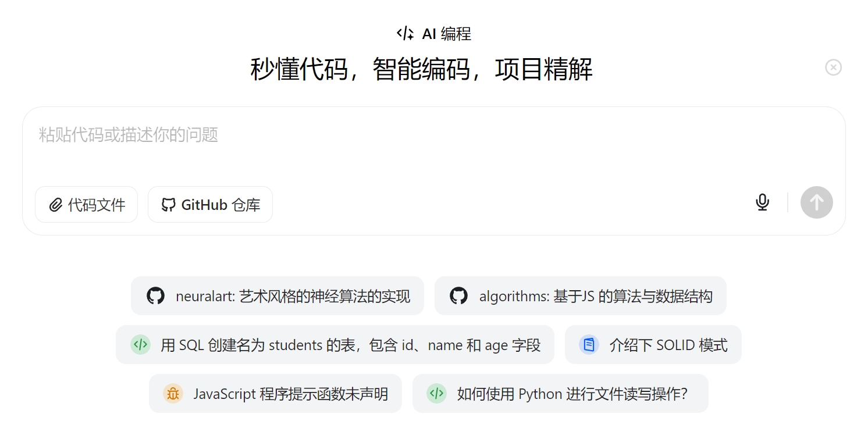Viewport: 868px width, 428px height.
Task: Select the SQL students 表 suggestion text
Action: [x=350, y=345]
